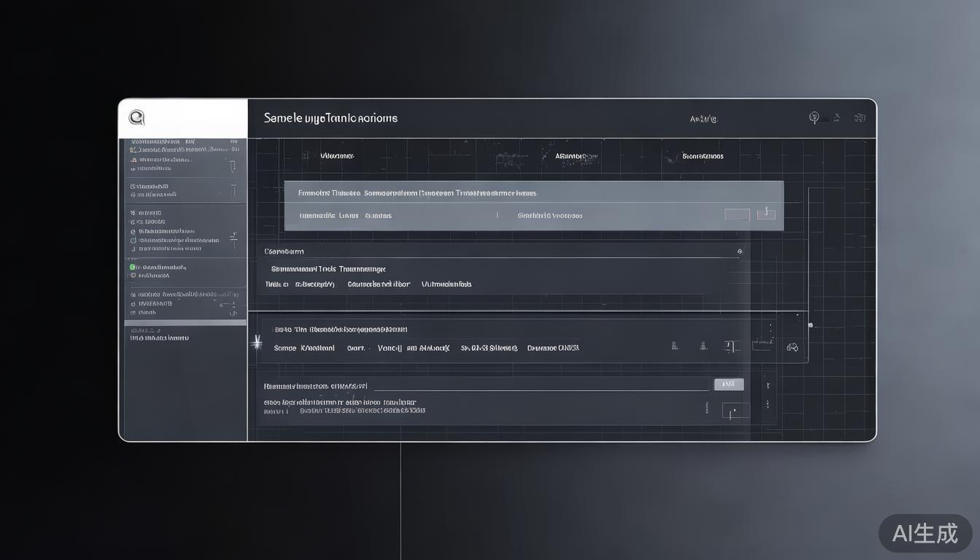Click the small round handle on right border
The width and height of the screenshot is (980, 560).
point(810,325)
